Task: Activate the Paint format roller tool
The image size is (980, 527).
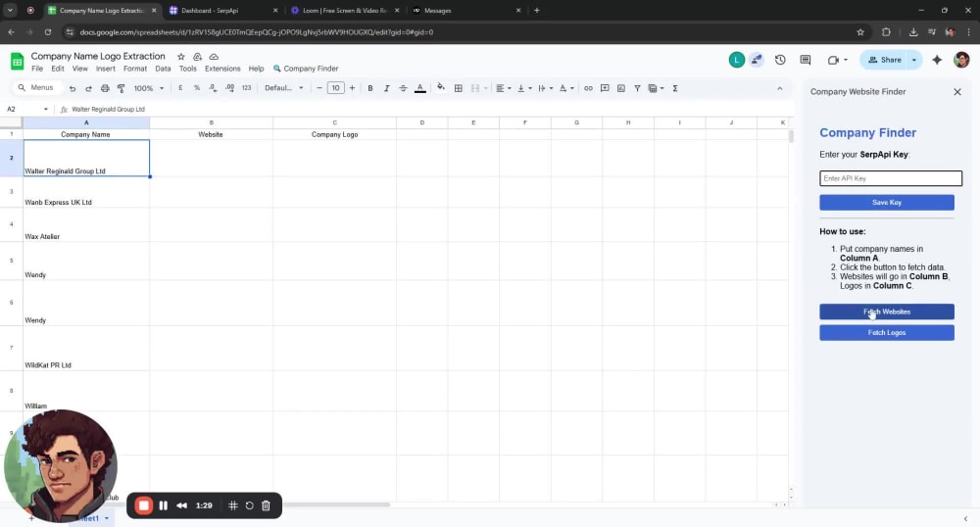Action: [x=122, y=89]
